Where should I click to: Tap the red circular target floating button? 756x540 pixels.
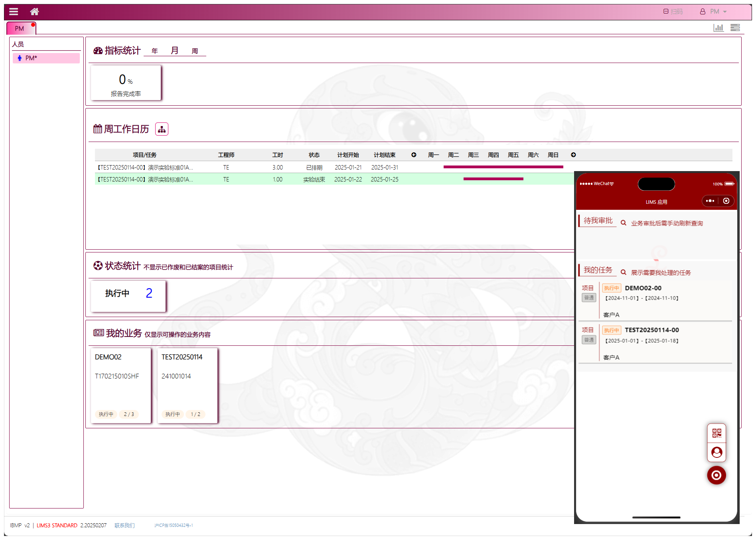(x=717, y=475)
